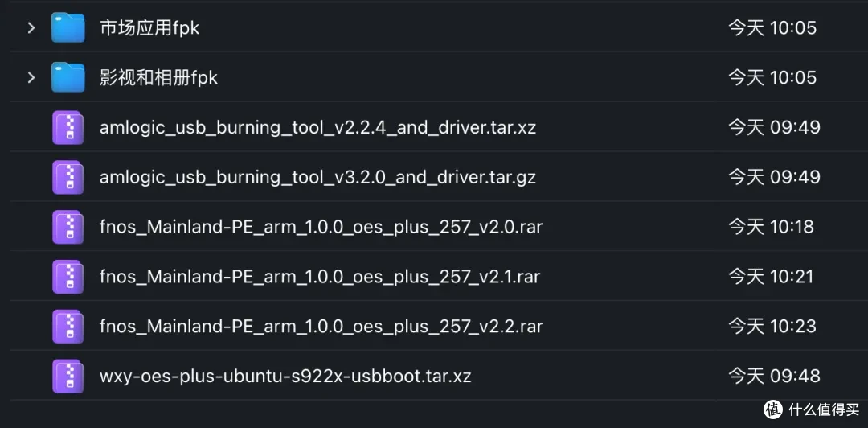Select fnos_Mainland-PE_arm_1.0.0_oes_plus_257_v2.1.rar name
The width and height of the screenshot is (868, 428).
coord(320,277)
